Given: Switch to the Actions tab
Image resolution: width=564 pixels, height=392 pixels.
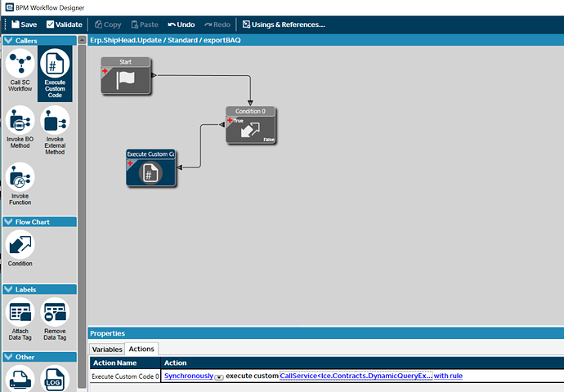Looking at the screenshot, I should pyautogui.click(x=141, y=349).
